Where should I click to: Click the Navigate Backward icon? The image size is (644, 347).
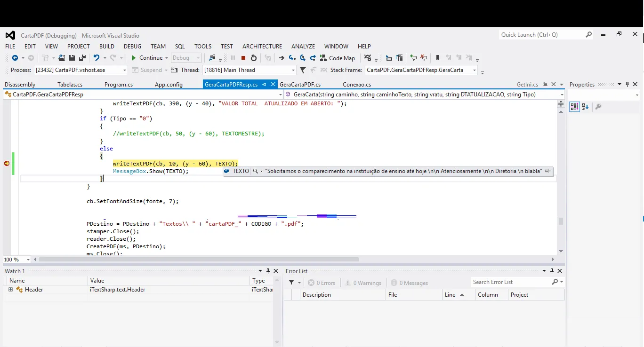tap(15, 58)
